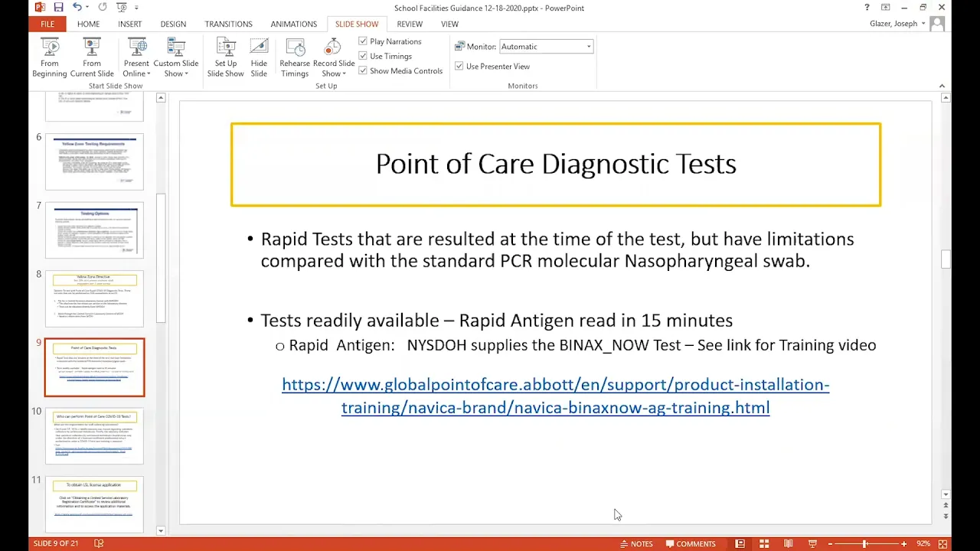Viewport: 980px width, 551px height.
Task: Switch to the VIEW tab
Action: pyautogui.click(x=449, y=24)
